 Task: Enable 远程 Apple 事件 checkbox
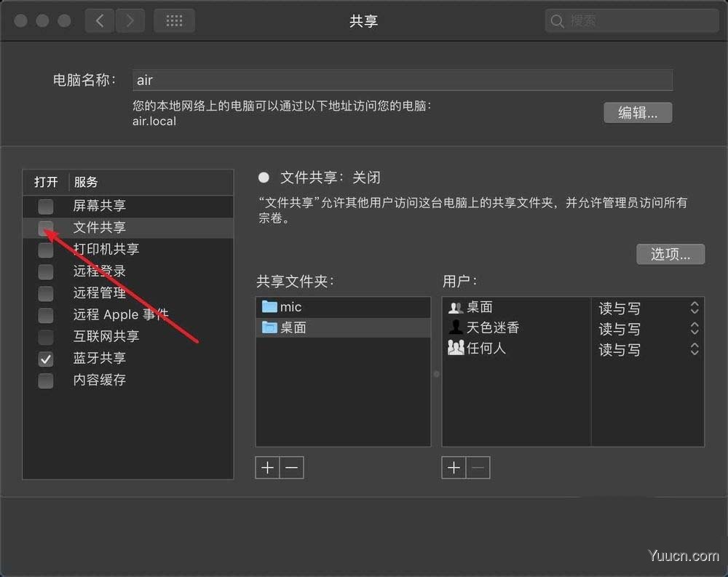tap(45, 315)
